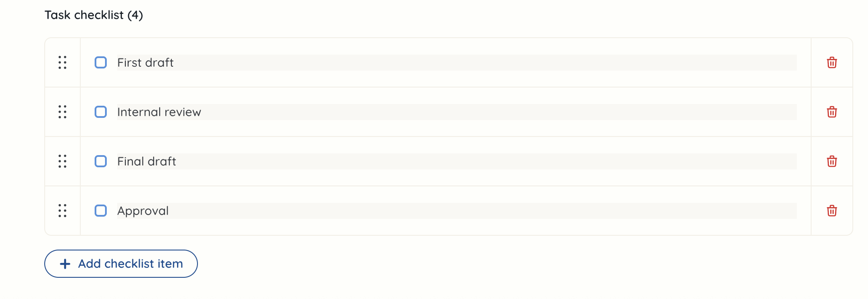
Task: Click the Add checklist item button
Action: point(121,263)
